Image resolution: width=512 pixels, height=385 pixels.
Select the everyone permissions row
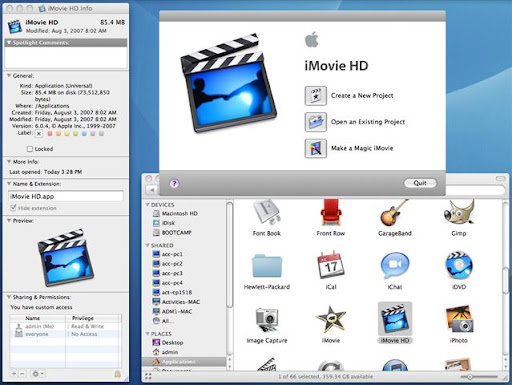66,334
